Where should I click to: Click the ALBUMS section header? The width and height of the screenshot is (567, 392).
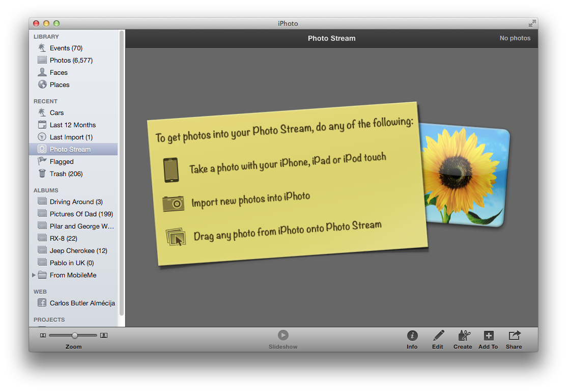46,190
